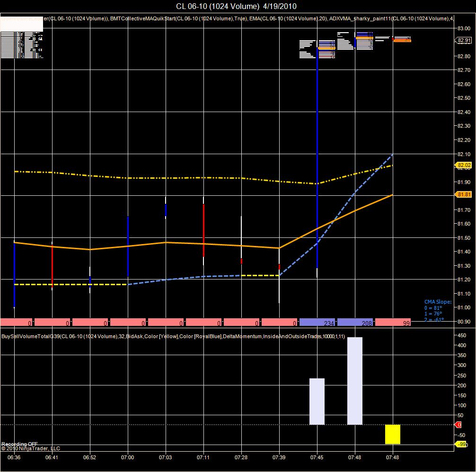Image resolution: width=476 pixels, height=472 pixels.
Task: Click the 450 label on delta axis
Action: pos(462,335)
